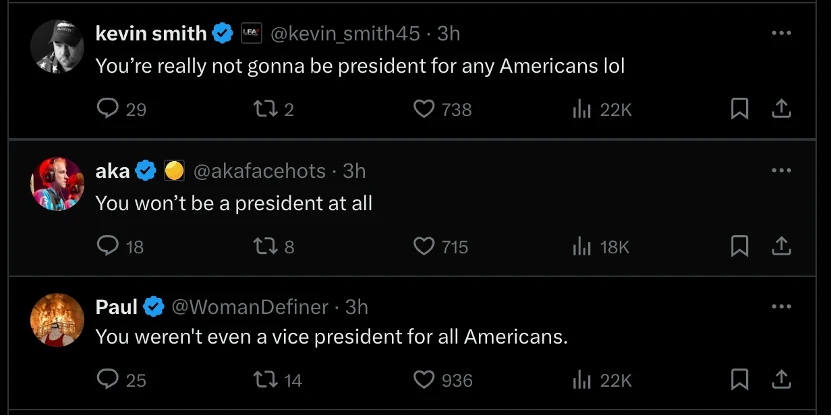Image resolution: width=832 pixels, height=416 pixels.
Task: Share Paul's tweet
Action: (783, 380)
